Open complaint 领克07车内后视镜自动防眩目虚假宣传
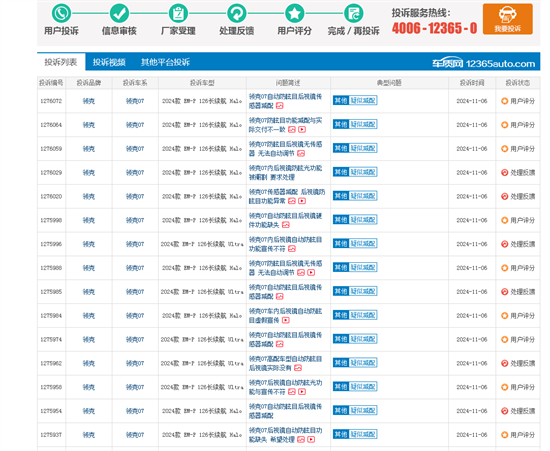 [x=286, y=316]
